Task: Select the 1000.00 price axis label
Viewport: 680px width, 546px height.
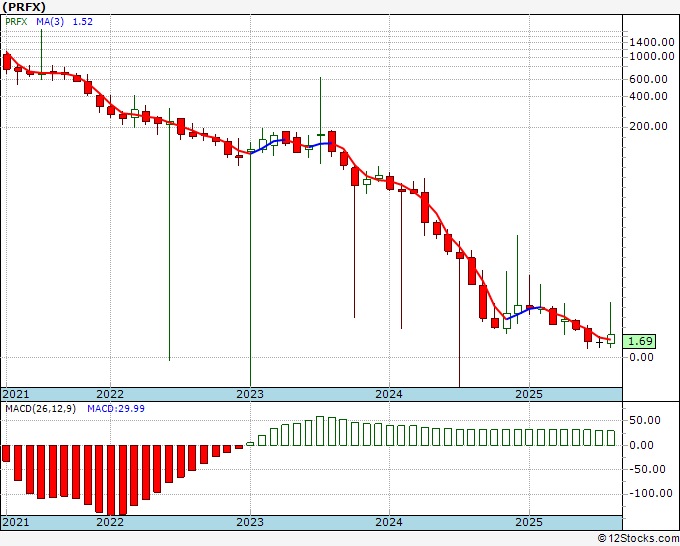Action: pos(652,56)
